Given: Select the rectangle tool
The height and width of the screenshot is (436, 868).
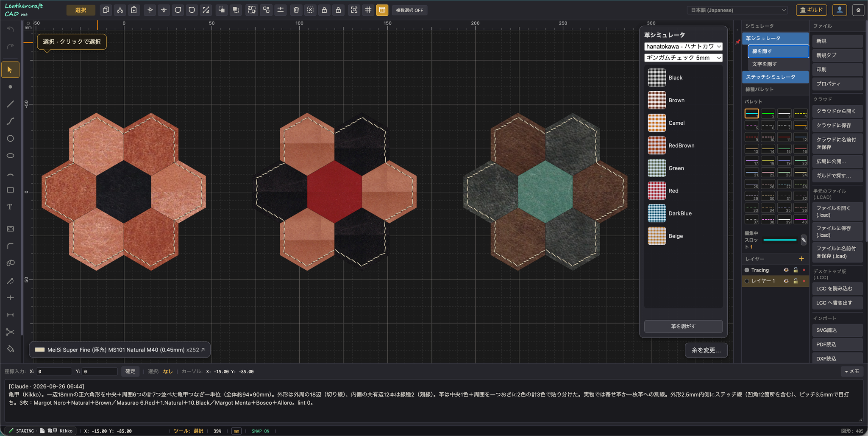Looking at the screenshot, I should (10, 190).
